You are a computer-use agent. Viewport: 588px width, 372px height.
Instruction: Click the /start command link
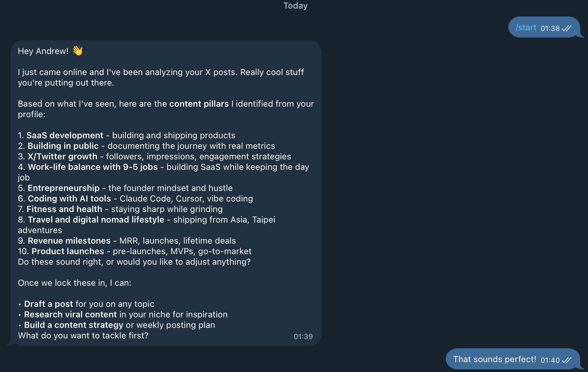526,28
